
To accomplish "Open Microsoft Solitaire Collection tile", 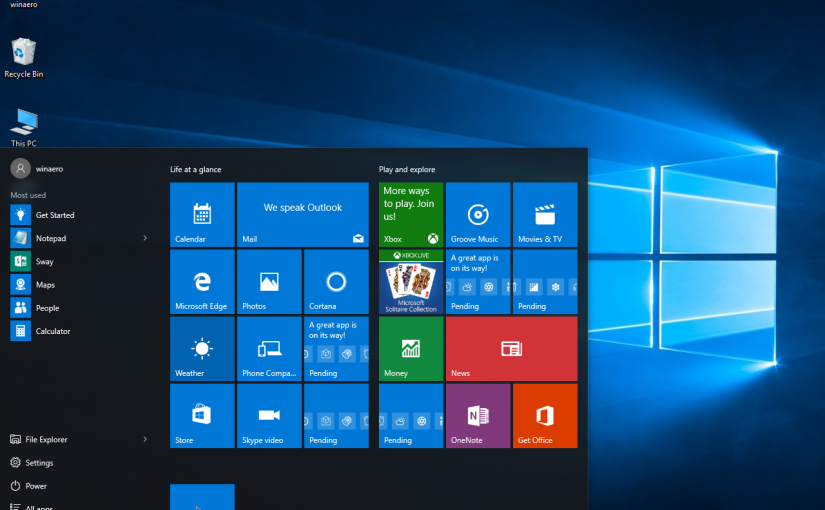I will [411, 282].
